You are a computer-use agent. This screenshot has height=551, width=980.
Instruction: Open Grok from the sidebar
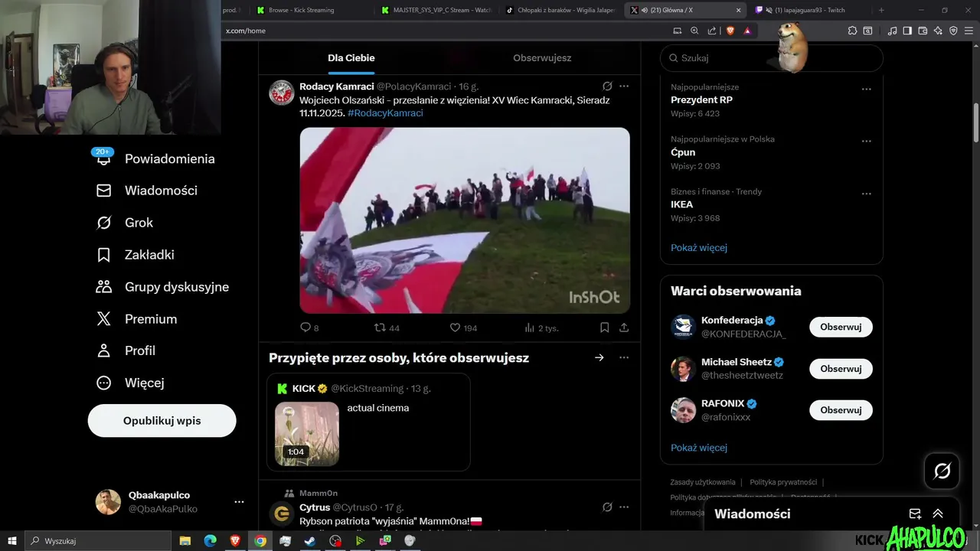tap(125, 223)
